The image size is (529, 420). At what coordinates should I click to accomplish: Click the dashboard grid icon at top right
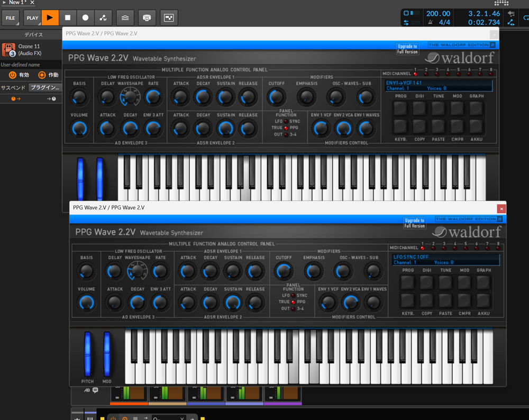(501, 3)
